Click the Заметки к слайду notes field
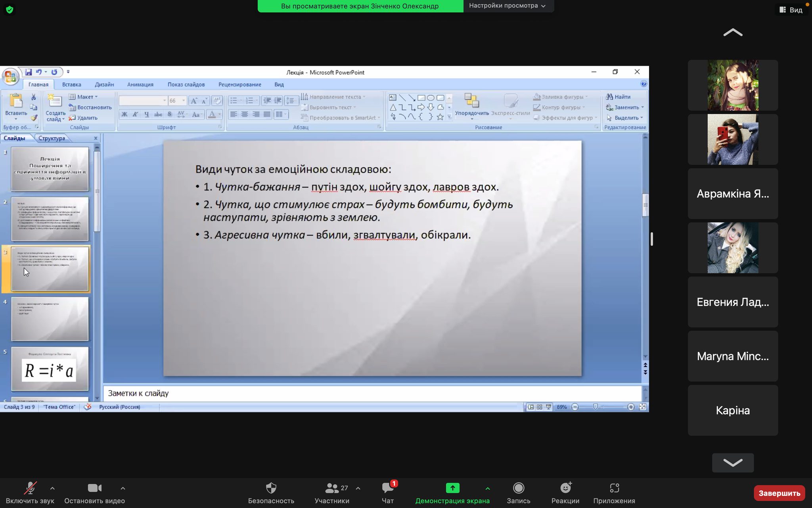This screenshot has height=508, width=812. coord(372,393)
